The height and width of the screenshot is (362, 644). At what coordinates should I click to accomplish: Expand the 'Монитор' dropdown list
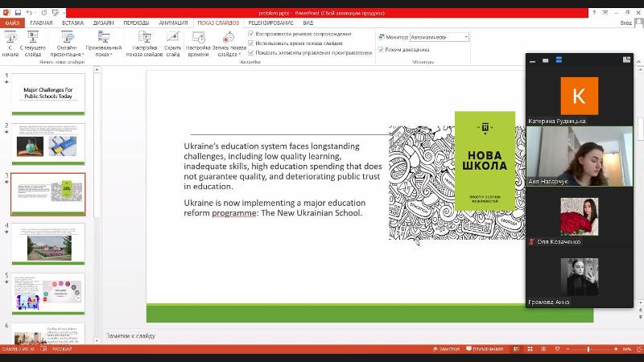[466, 37]
